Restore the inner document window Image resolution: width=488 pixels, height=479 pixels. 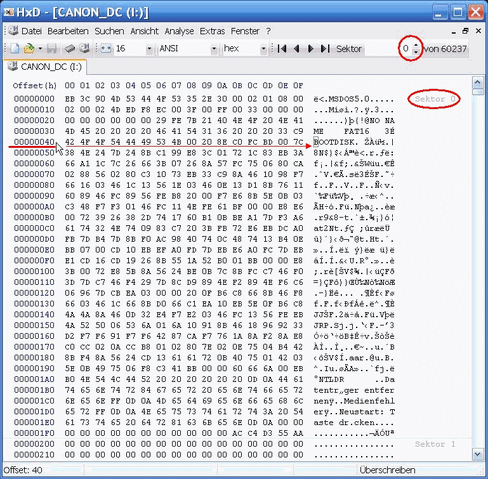tap(466, 31)
